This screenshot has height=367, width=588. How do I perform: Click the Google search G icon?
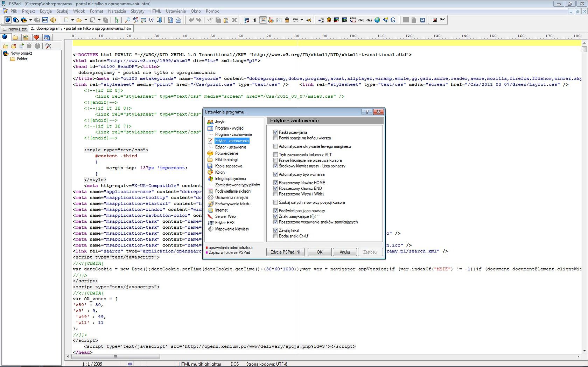393,20
